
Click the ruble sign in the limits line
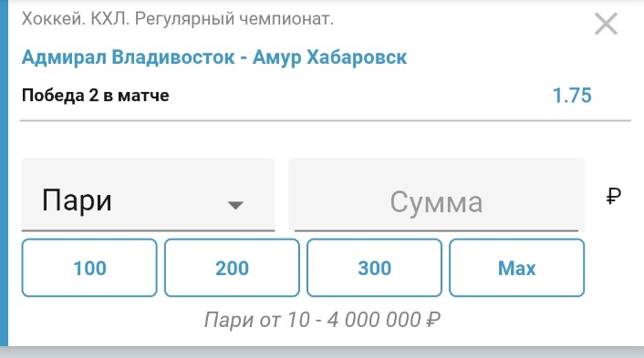(433, 320)
